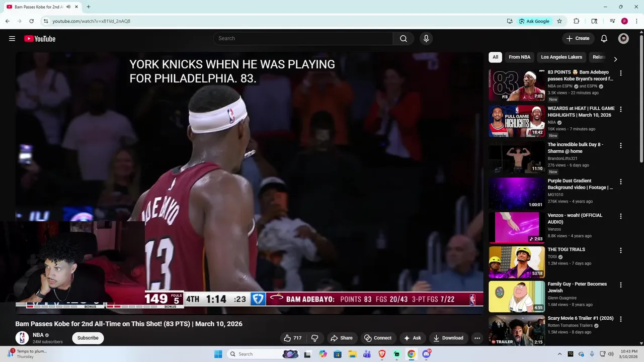Show hidden system tray icons
Screen dimensions: 644x362
(559, 354)
